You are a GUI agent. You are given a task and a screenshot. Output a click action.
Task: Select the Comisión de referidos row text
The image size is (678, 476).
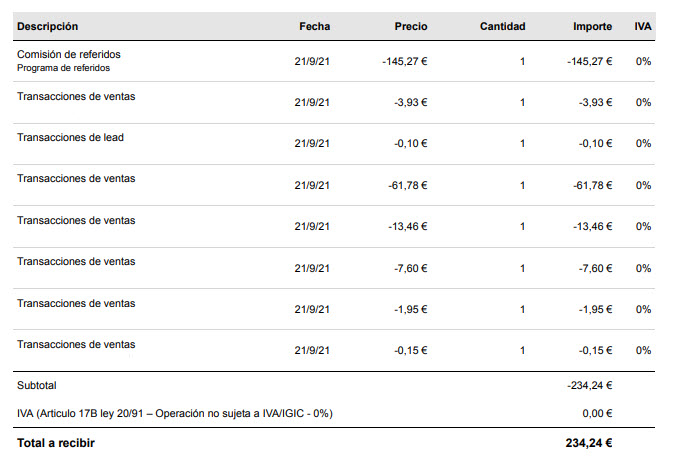(x=69, y=54)
